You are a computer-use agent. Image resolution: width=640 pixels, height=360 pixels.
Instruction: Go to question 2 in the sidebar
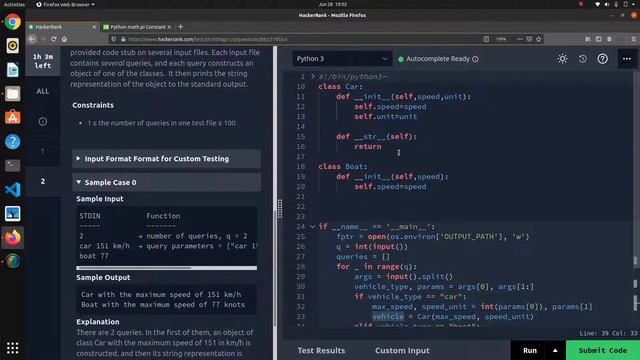[42, 181]
